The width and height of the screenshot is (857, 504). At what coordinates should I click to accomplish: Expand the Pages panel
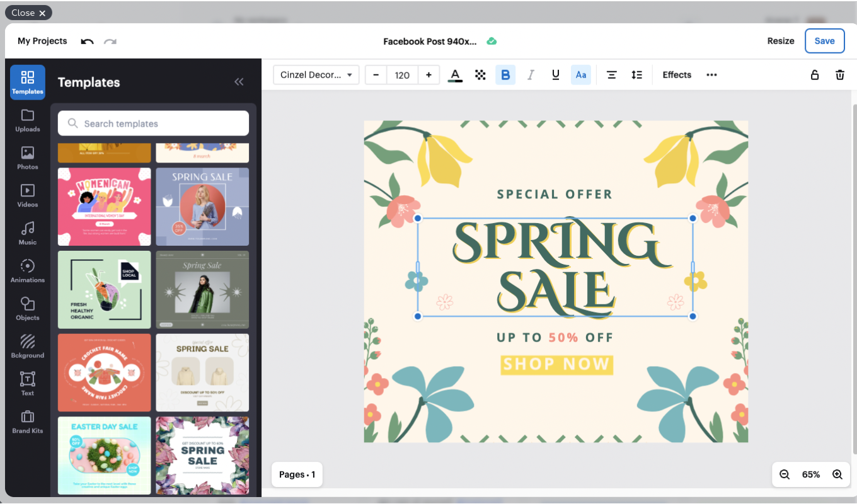click(x=297, y=474)
